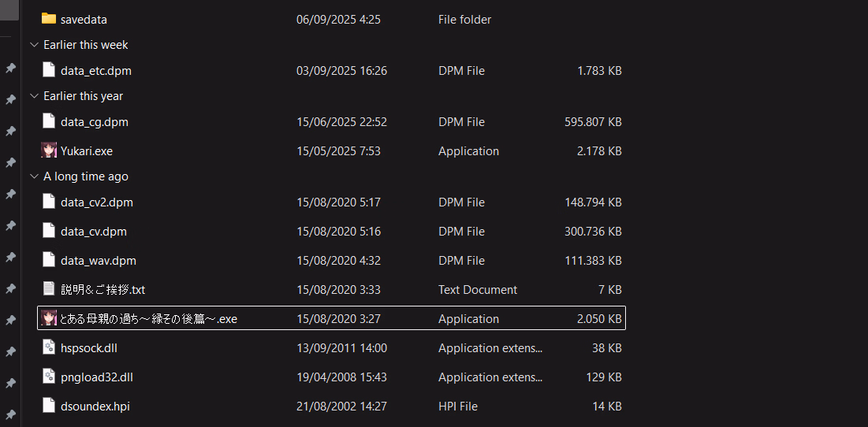Select the hspsock.dll gear file icon
The height and width of the screenshot is (427, 868).
coord(49,347)
